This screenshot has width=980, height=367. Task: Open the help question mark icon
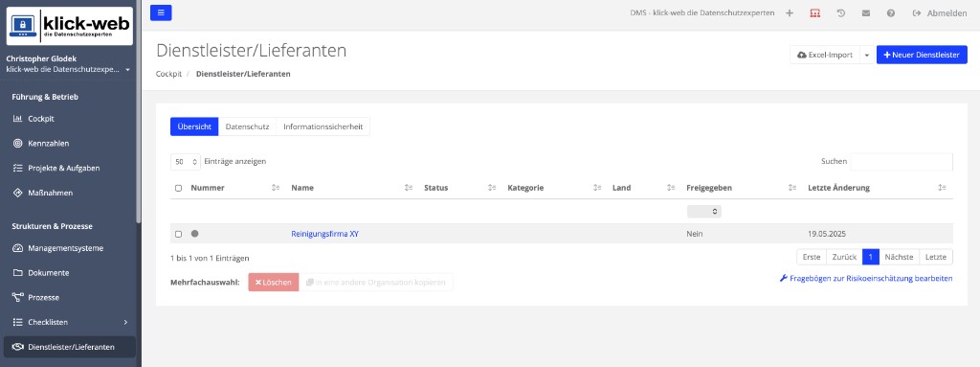891,13
